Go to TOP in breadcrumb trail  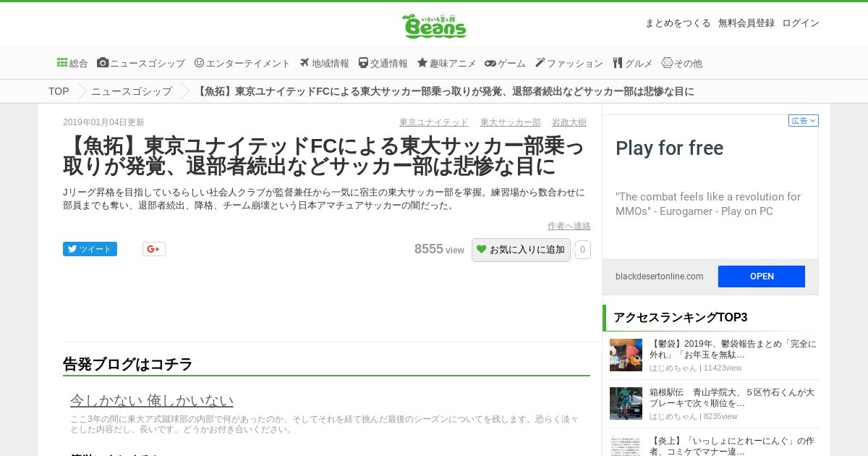[x=59, y=91]
